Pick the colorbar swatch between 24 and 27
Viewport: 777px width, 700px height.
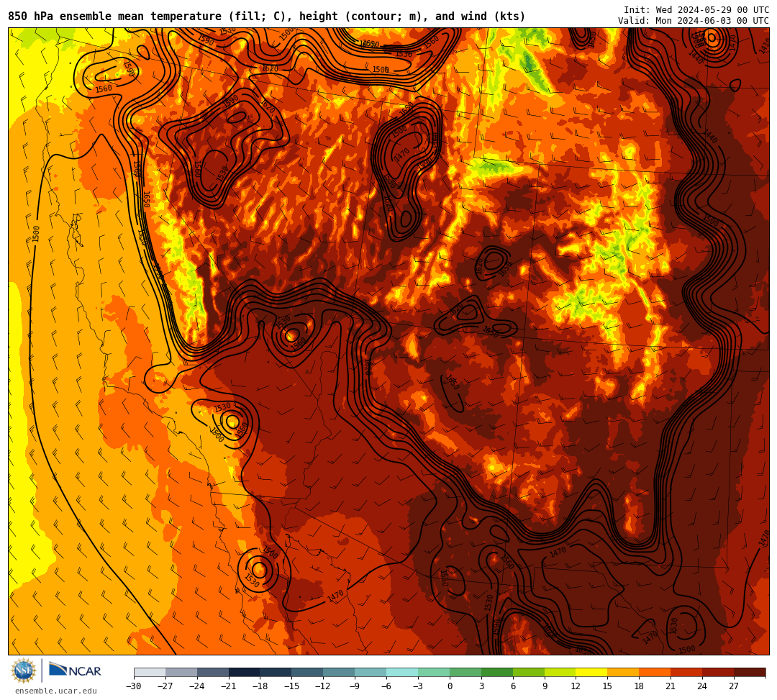tap(719, 672)
